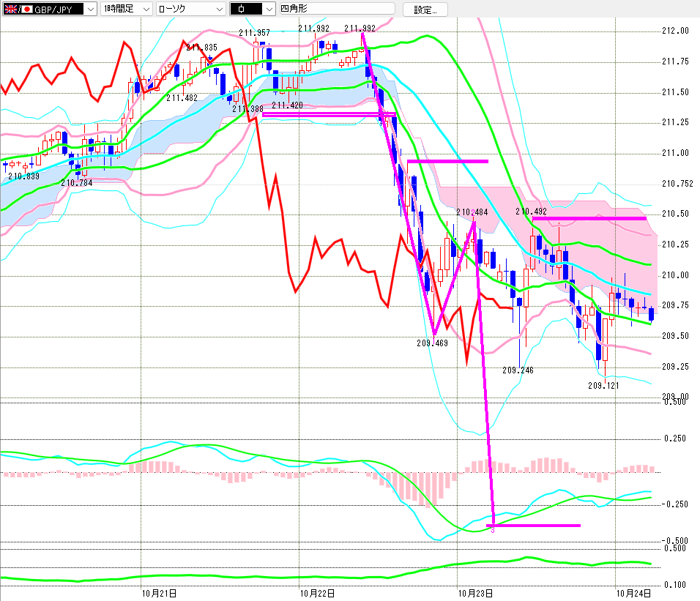Click the 四角形 drawing tool field
This screenshot has width=700, height=601.
337,9
